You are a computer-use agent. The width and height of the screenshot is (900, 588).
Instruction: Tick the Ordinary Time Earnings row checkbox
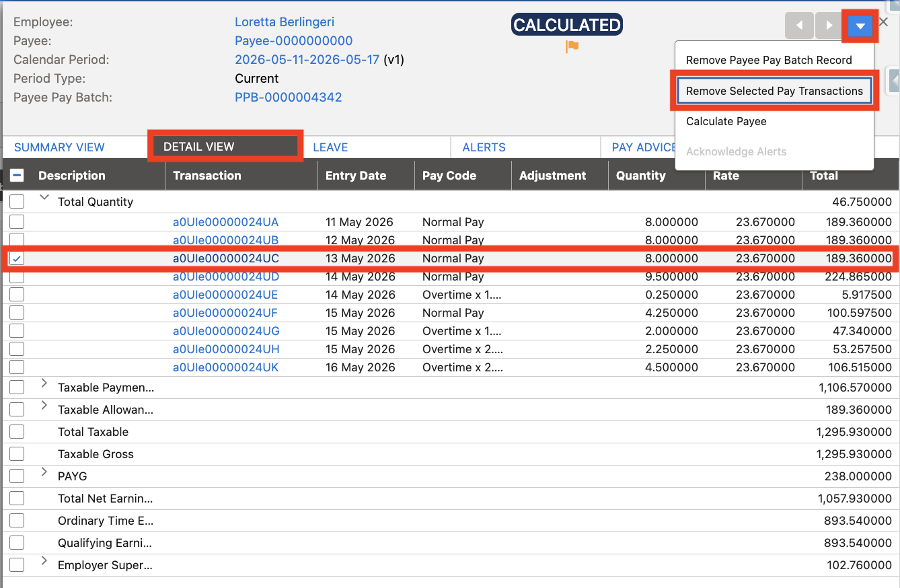[17, 521]
